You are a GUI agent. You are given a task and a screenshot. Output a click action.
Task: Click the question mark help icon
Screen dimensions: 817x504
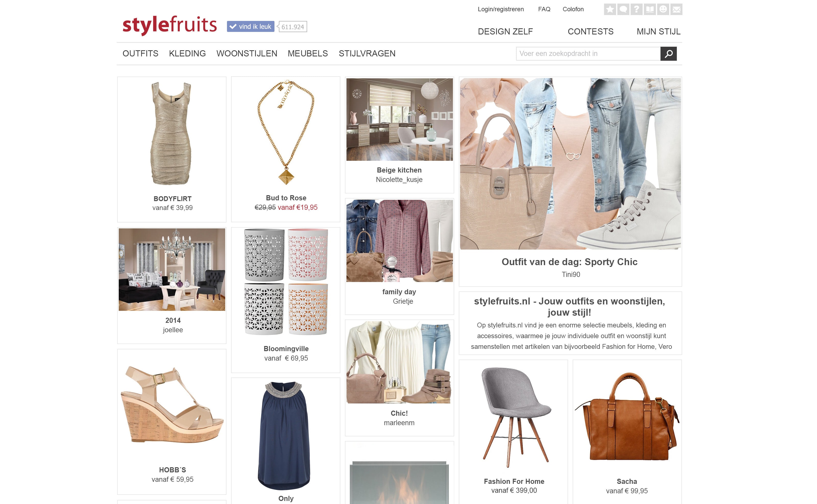[636, 9]
